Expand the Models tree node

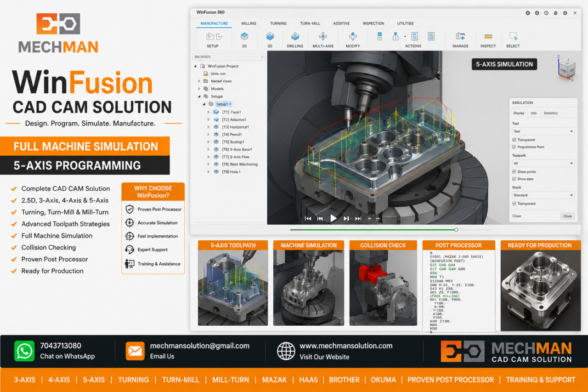tap(199, 89)
